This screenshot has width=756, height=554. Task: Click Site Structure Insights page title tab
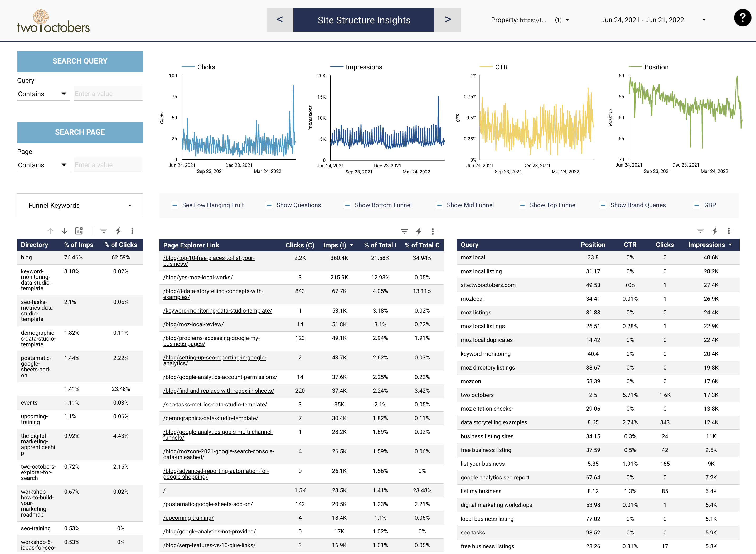tap(364, 20)
